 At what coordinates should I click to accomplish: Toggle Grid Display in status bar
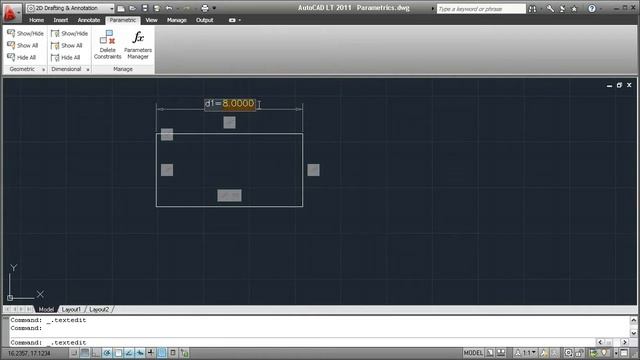tap(85, 353)
